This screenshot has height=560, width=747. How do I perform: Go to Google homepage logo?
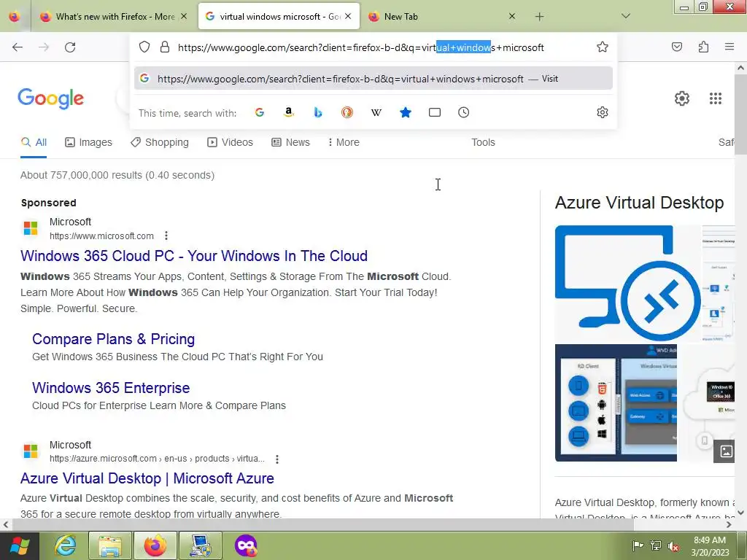[51, 98]
